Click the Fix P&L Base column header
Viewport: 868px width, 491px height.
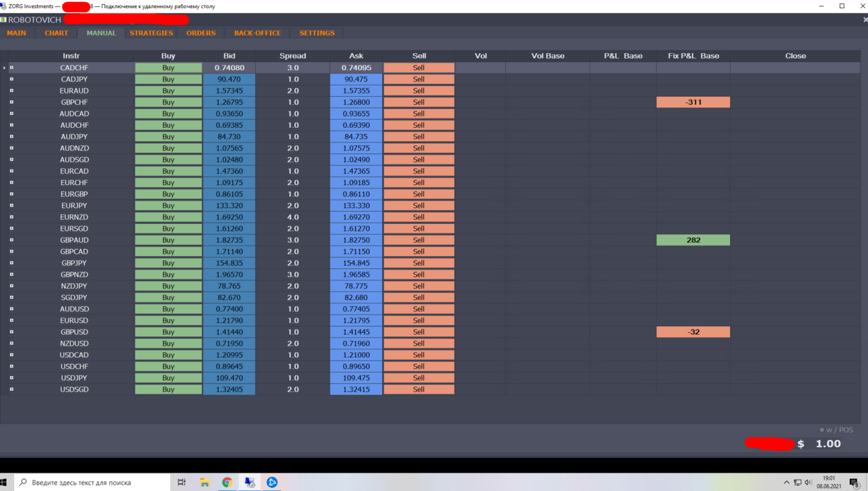coord(693,56)
